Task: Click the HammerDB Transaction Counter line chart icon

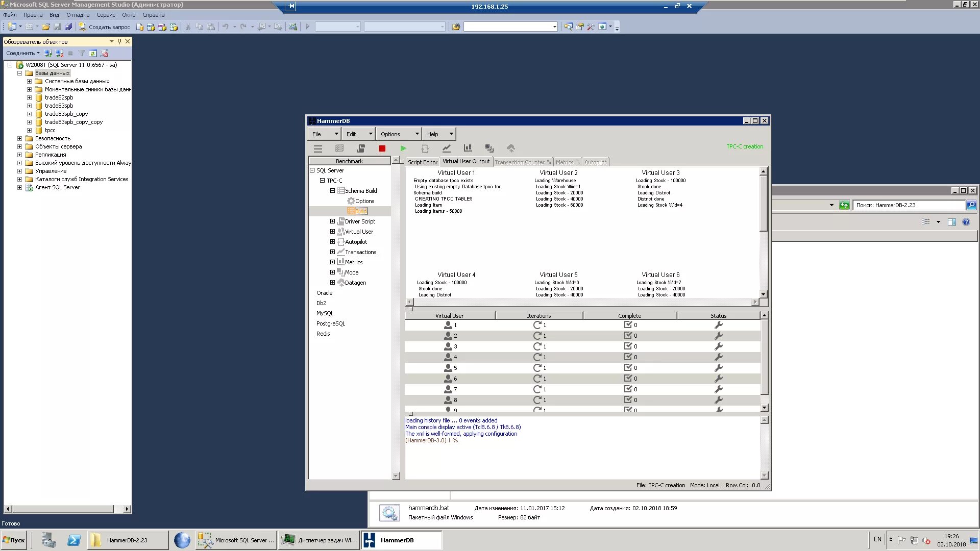Action: coord(447,148)
